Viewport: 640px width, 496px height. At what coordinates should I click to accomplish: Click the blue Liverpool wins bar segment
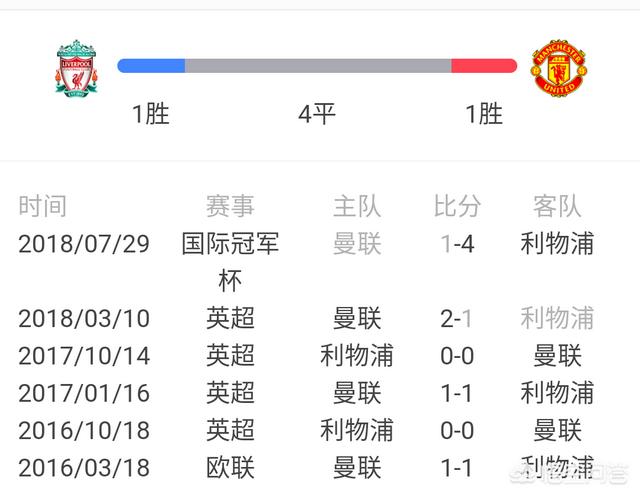point(152,66)
